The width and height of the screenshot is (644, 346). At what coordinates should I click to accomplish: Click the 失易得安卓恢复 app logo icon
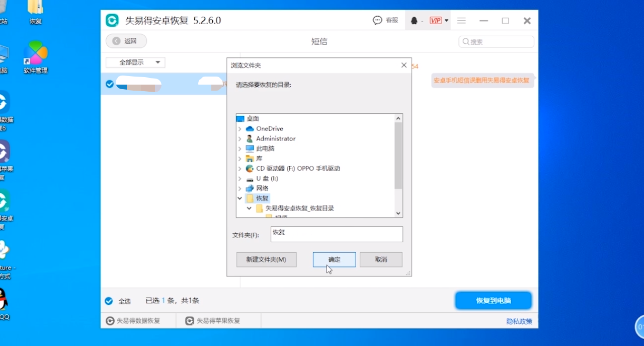point(112,21)
